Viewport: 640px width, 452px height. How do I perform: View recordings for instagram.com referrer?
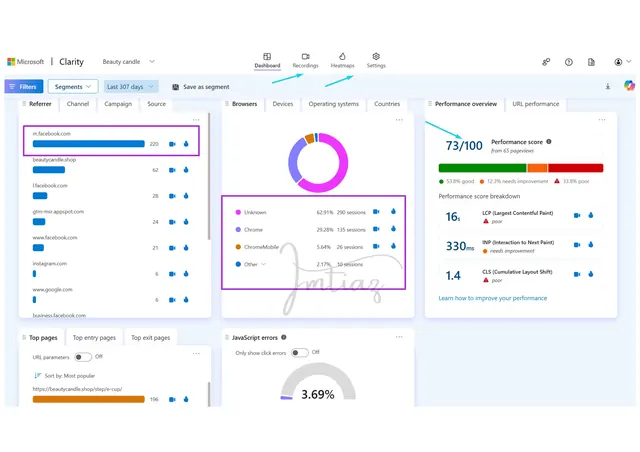[x=172, y=274]
